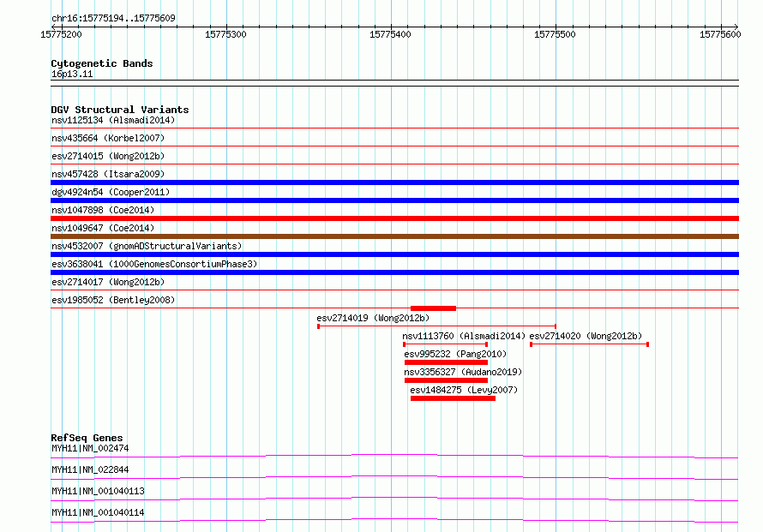Click the esv2714020 thin red span line
Image resolution: width=763 pixels, height=532 pixels.
pos(589,344)
